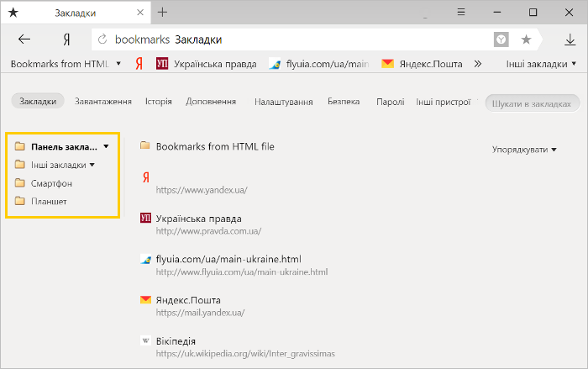This screenshot has height=369, width=588.
Task: Reload page with the refresh icon
Action: (102, 39)
